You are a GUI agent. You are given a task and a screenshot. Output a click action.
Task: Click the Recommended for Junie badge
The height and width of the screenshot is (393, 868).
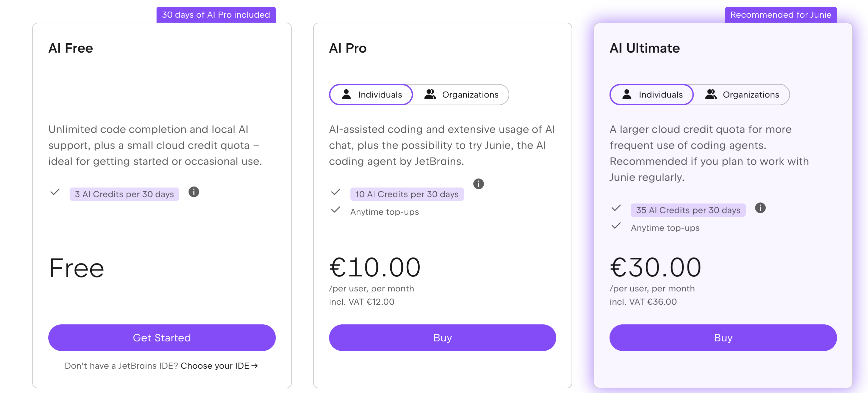point(781,15)
